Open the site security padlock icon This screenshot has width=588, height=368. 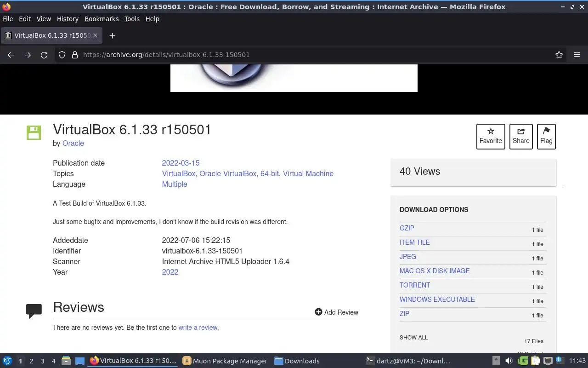click(x=75, y=55)
